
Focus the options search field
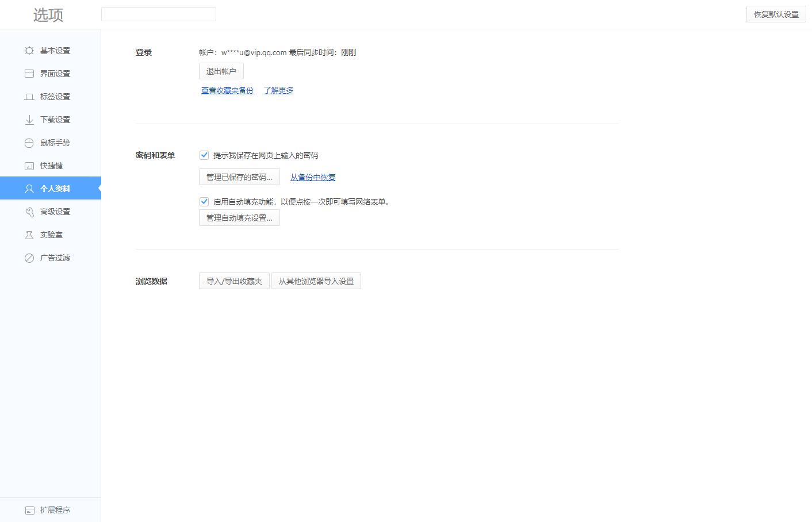[159, 14]
